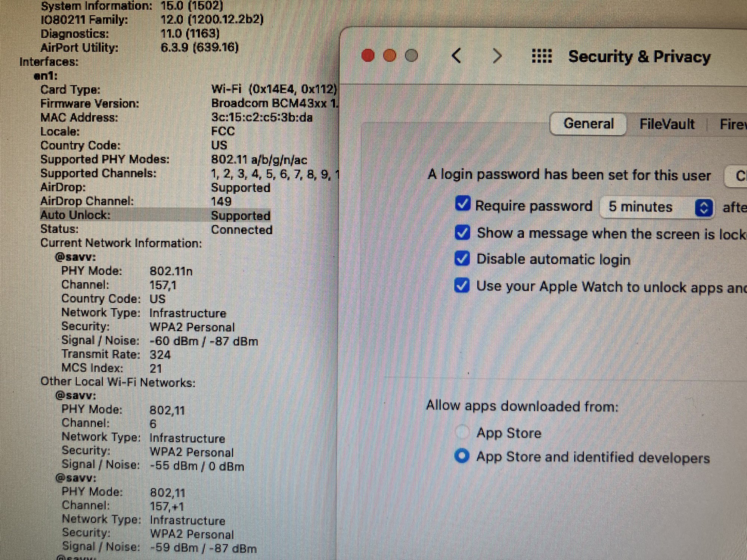Click the Security & Privacy window title

(639, 57)
